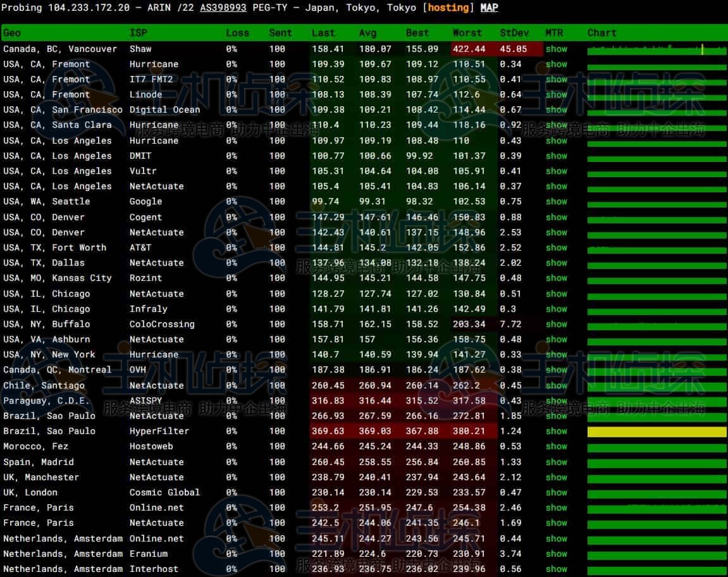Click the ISP column header
Image resolution: width=728 pixels, height=577 pixels.
[x=139, y=33]
